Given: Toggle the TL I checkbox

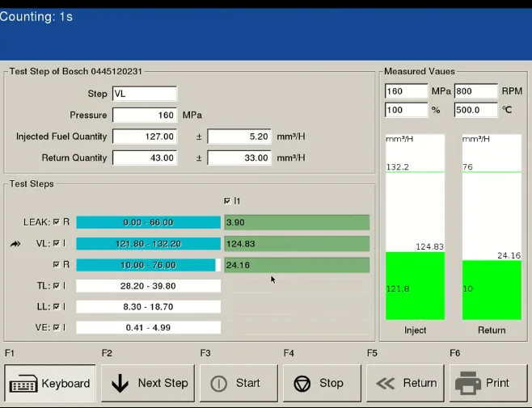Looking at the screenshot, I should click(x=57, y=286).
